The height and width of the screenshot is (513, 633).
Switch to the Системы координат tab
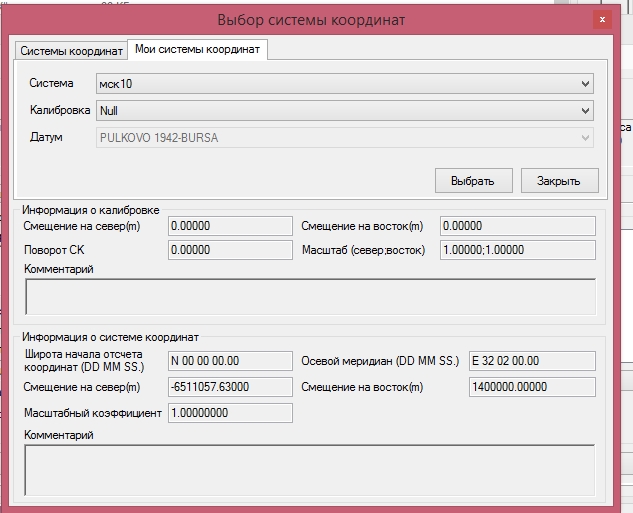coord(70,50)
